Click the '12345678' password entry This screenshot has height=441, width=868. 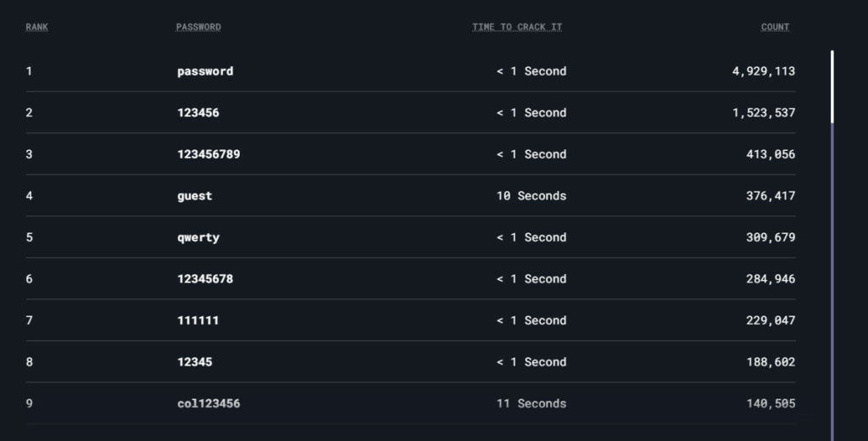[x=205, y=279]
